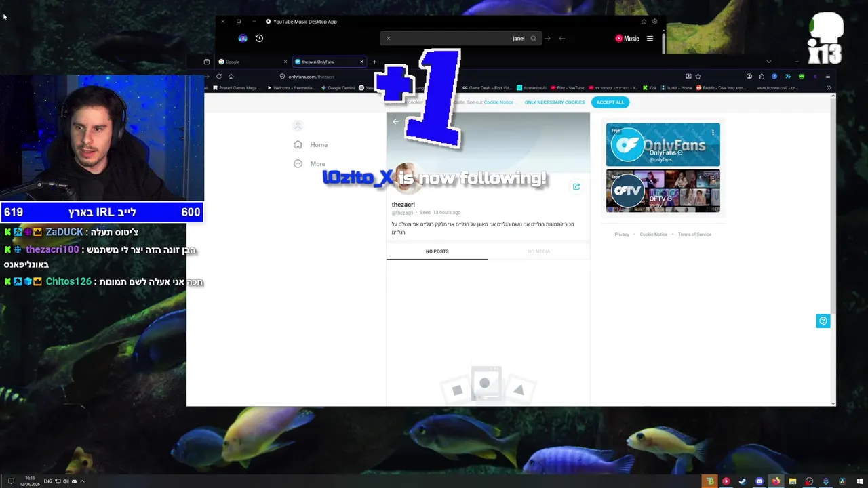Reload the current browser page
The width and height of the screenshot is (868, 488).
coord(219,76)
